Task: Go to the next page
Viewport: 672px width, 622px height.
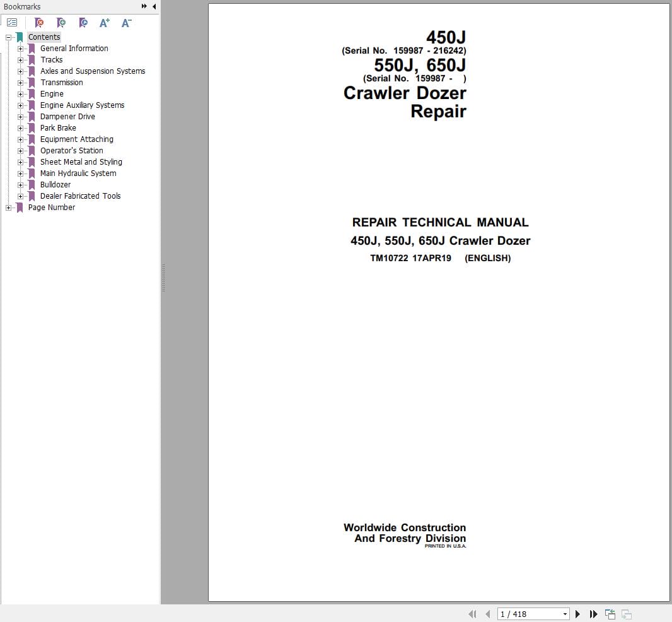Action: point(577,614)
